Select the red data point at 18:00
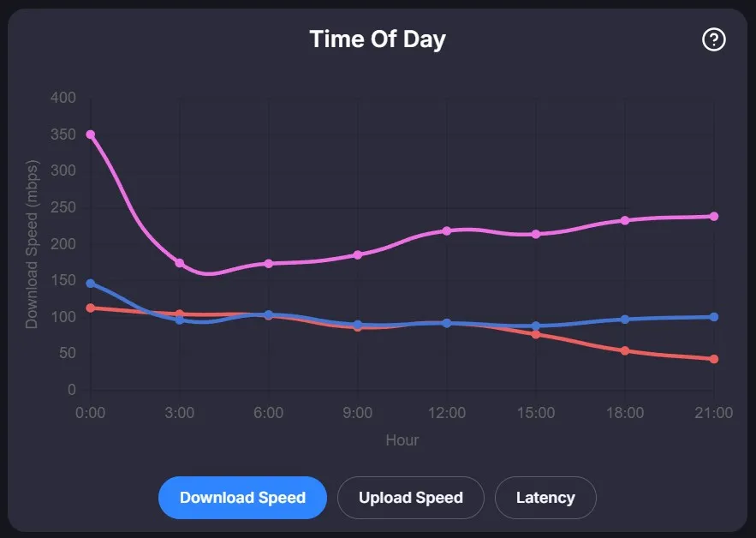 626,350
